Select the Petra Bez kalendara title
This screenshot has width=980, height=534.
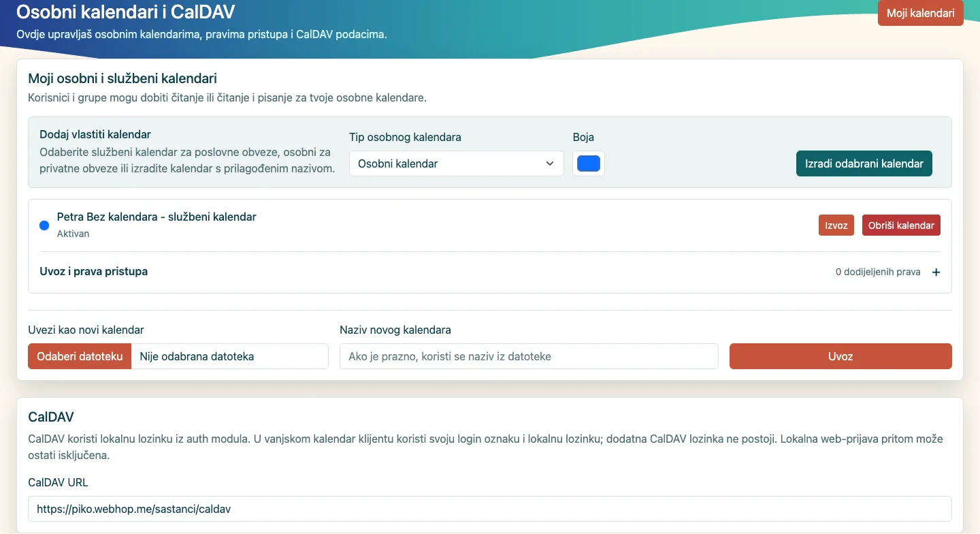(157, 217)
